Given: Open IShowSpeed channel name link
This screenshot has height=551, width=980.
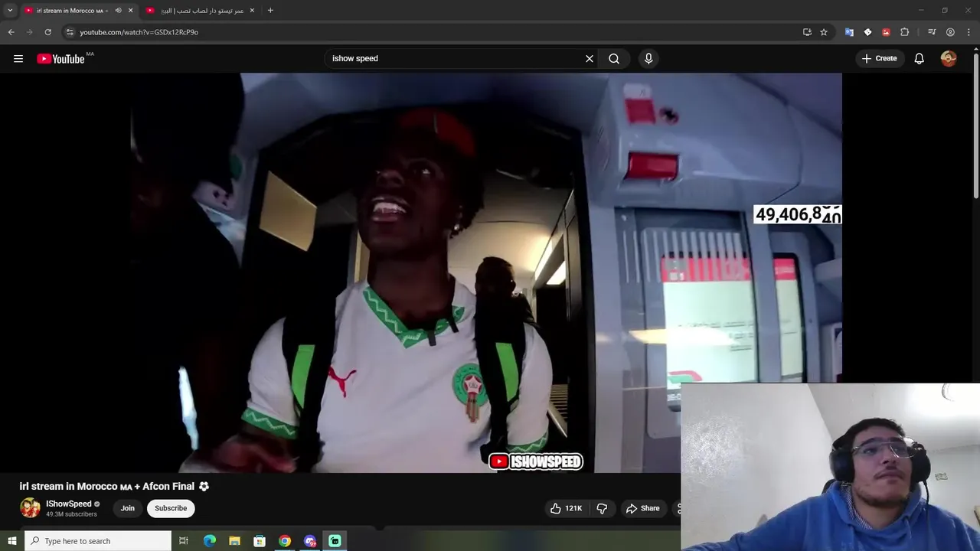Looking at the screenshot, I should pos(69,504).
